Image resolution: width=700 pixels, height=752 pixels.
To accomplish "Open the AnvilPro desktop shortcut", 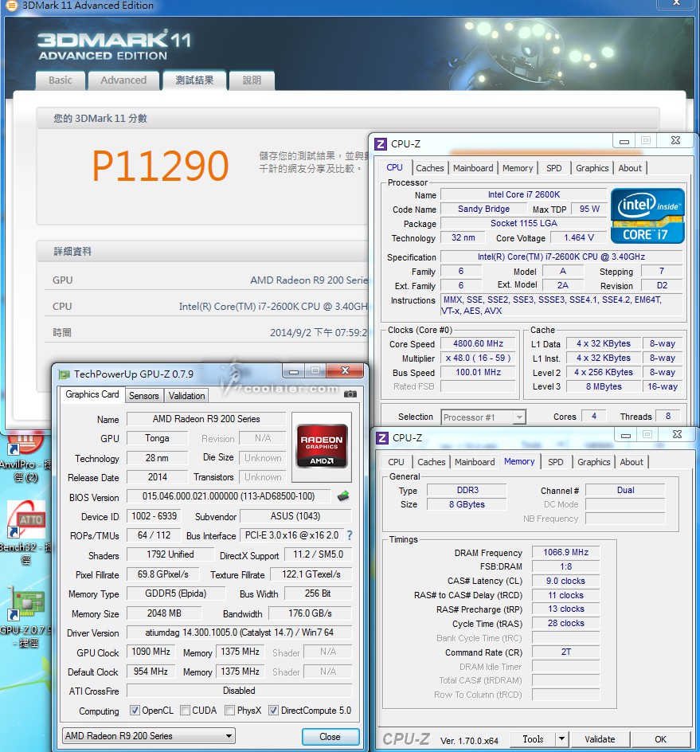I will tap(26, 456).
